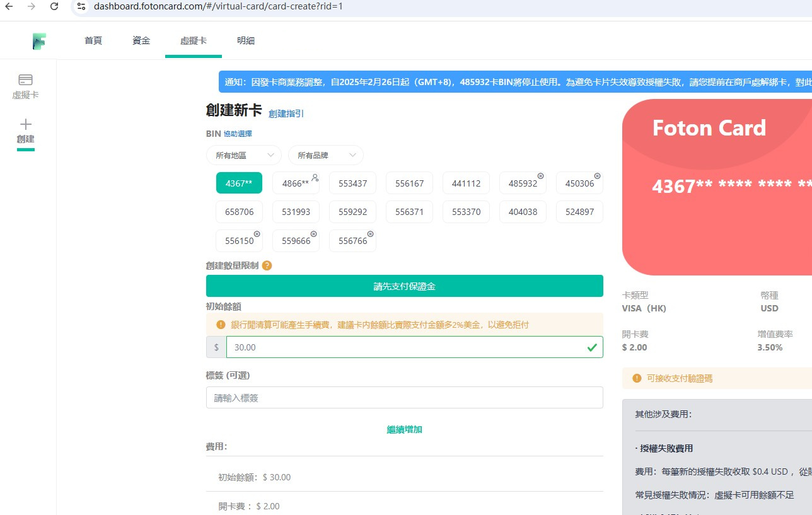Select the 創建 plus icon in sidebar
Image resolution: width=812 pixels, height=515 pixels.
coord(26,124)
